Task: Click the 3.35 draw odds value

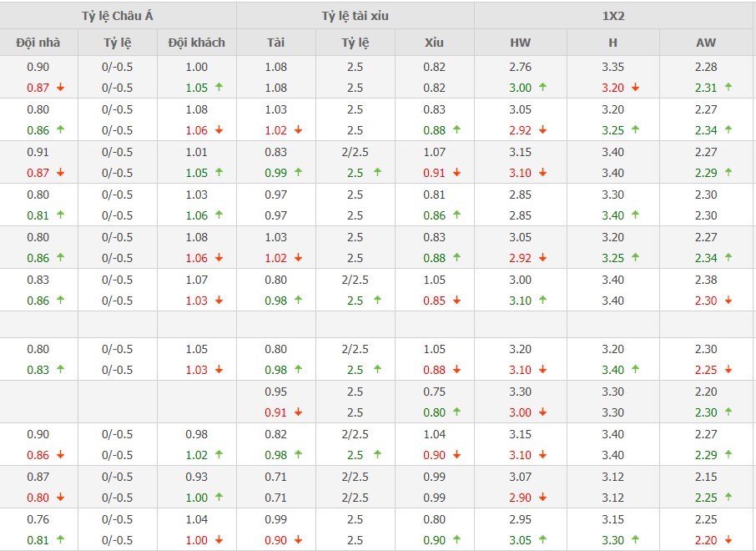Action: point(612,67)
